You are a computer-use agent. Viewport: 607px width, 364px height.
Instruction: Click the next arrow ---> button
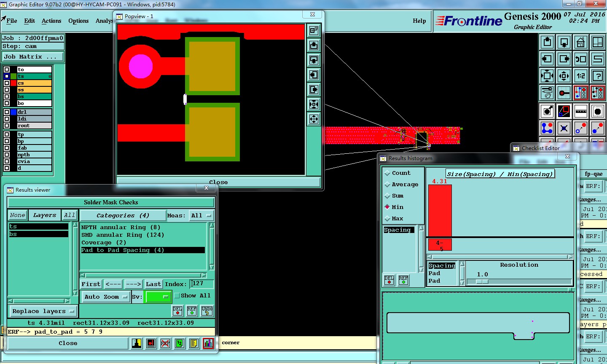(133, 284)
